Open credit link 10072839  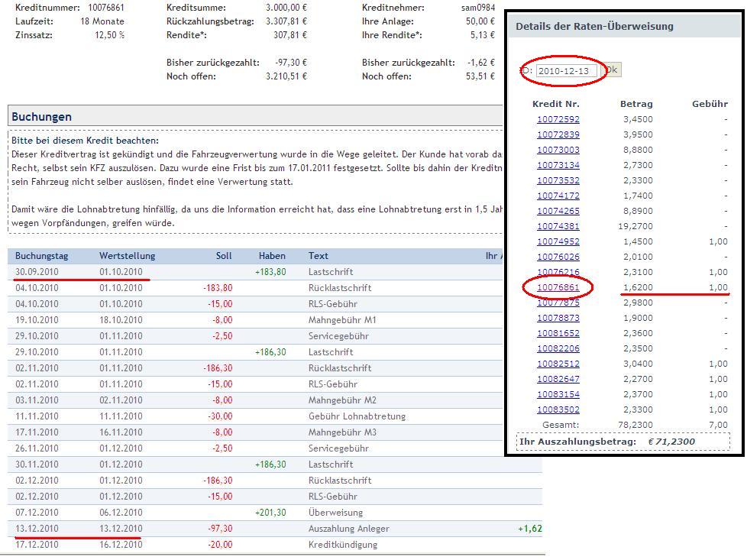(558, 134)
